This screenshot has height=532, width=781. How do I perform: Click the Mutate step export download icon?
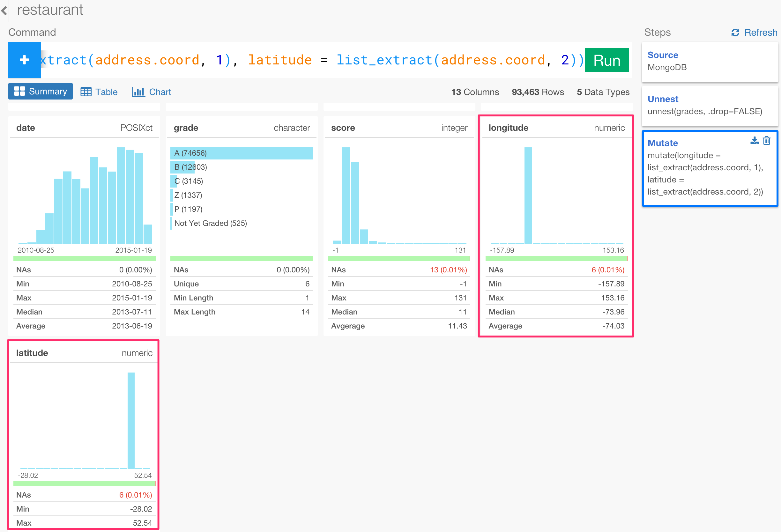click(755, 140)
